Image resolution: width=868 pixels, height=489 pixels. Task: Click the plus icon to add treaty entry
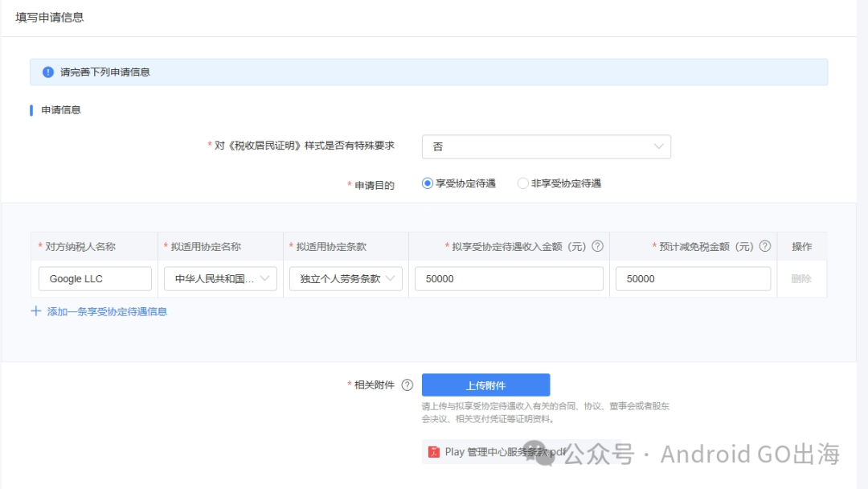click(x=36, y=311)
